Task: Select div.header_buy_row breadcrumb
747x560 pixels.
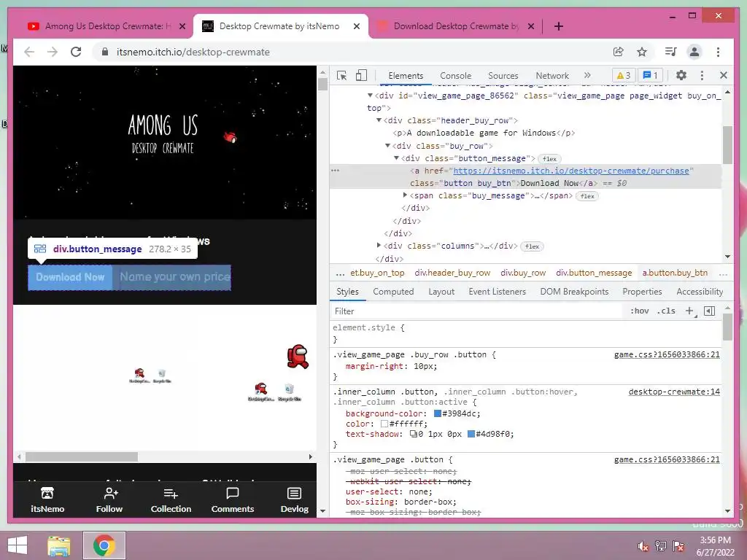Action: point(452,273)
